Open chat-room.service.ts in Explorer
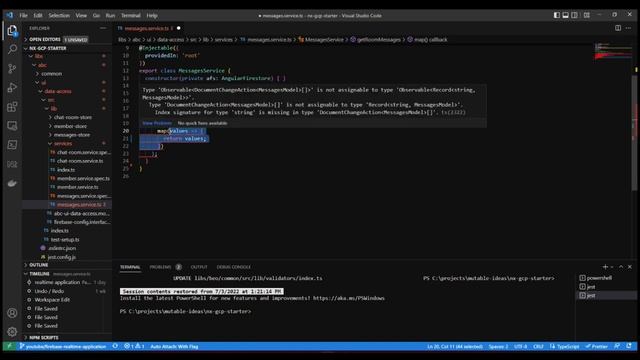 (80, 161)
